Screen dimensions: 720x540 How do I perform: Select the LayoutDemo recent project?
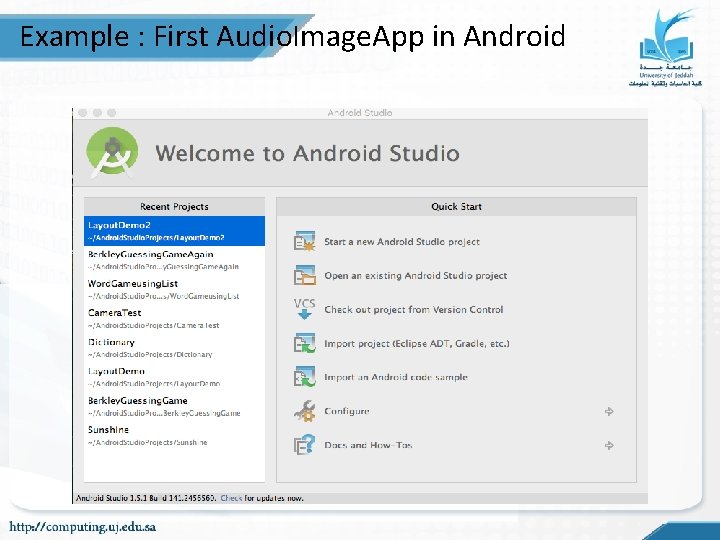tap(174, 377)
